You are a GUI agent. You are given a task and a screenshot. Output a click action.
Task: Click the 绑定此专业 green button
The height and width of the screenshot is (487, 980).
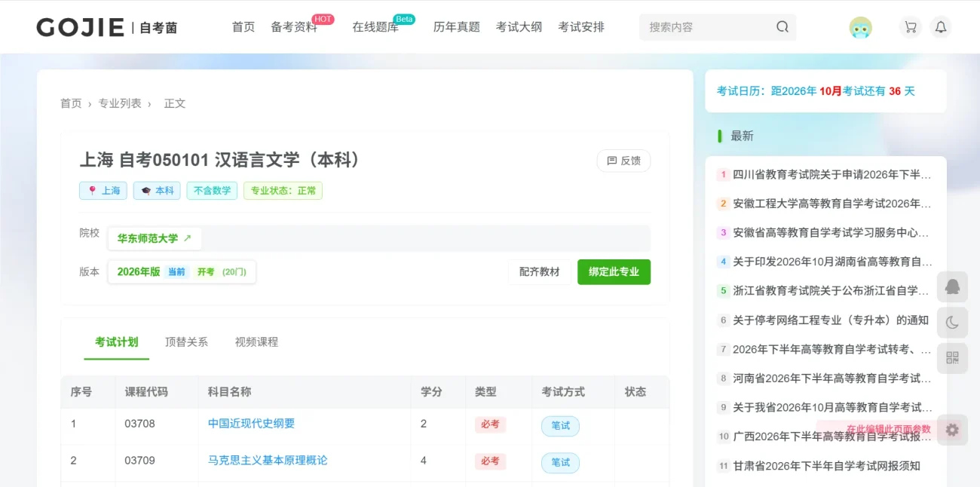pyautogui.click(x=614, y=272)
